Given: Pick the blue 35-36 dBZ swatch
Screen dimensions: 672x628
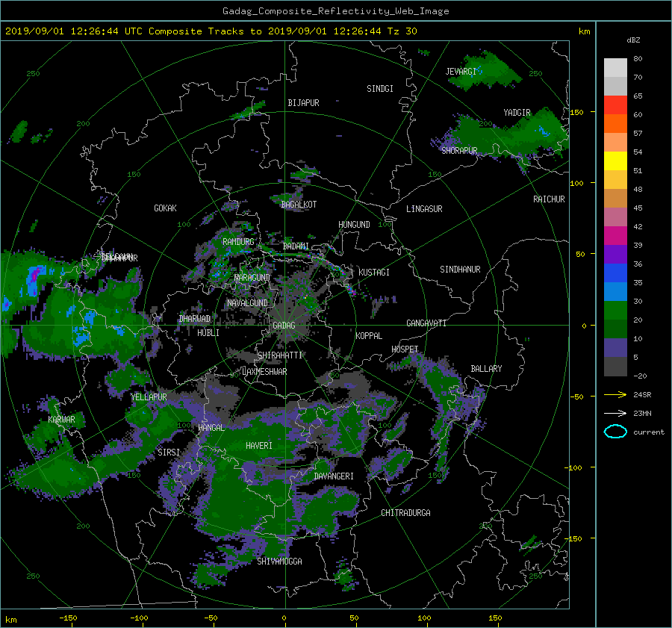Looking at the screenshot, I should click(615, 273).
